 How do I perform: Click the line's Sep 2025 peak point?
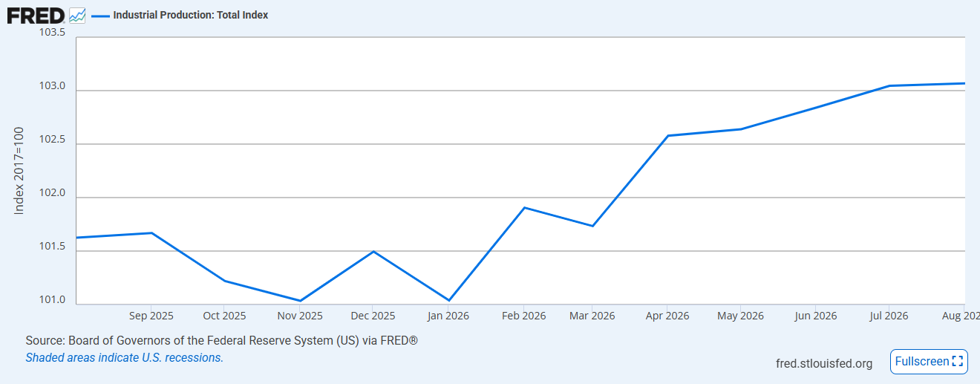(151, 233)
